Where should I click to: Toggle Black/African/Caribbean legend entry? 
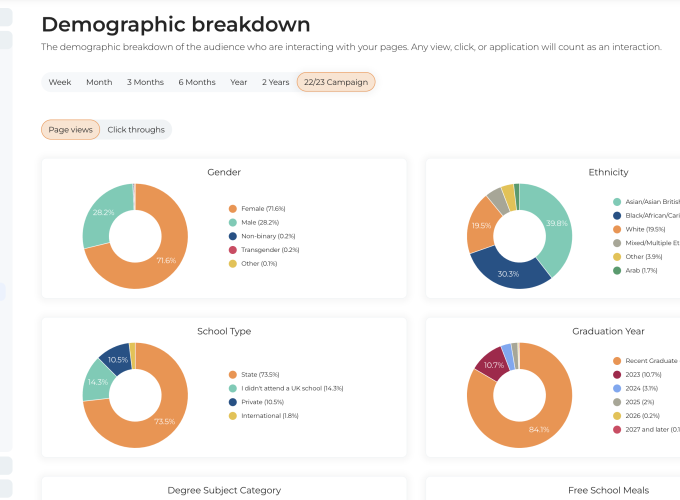pyautogui.click(x=646, y=216)
